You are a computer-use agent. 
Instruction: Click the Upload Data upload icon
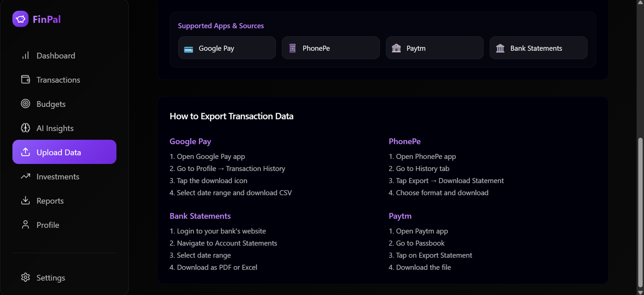coord(26,152)
